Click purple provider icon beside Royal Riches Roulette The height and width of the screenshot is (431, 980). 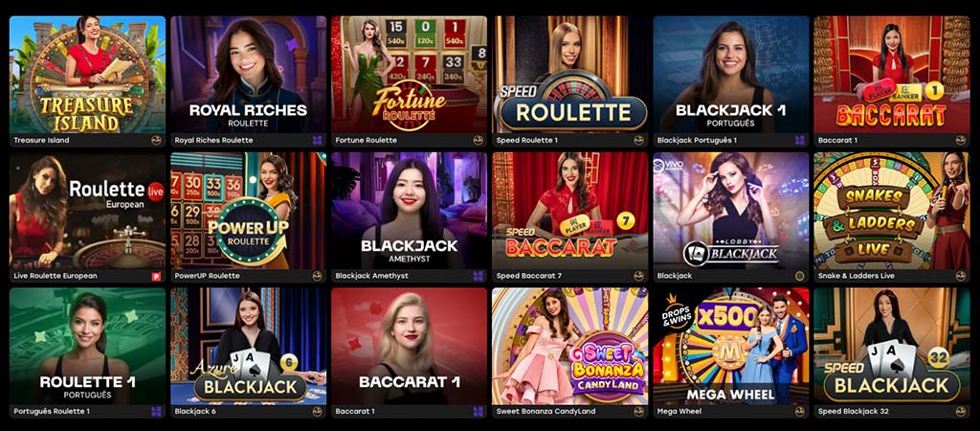point(318,140)
